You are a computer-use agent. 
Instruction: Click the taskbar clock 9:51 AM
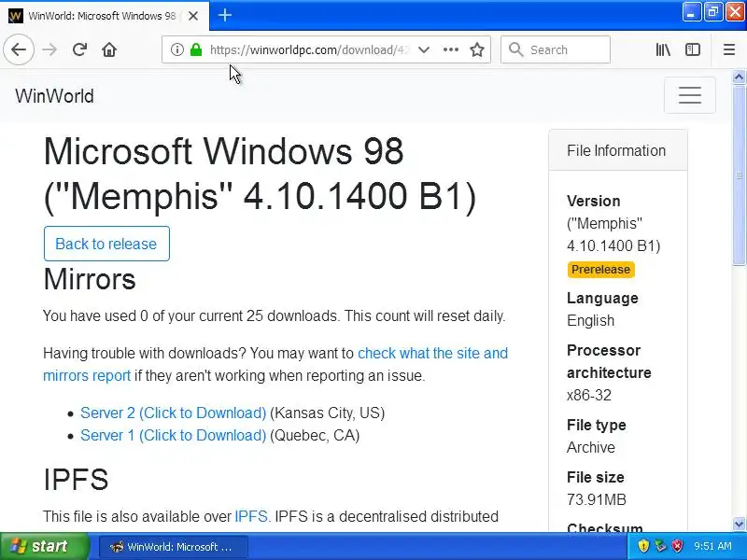(x=712, y=546)
